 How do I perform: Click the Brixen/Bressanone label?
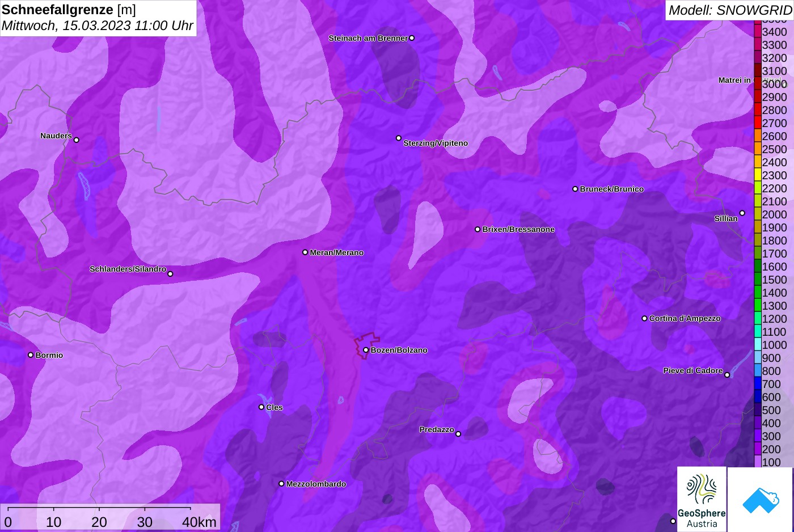pyautogui.click(x=518, y=229)
